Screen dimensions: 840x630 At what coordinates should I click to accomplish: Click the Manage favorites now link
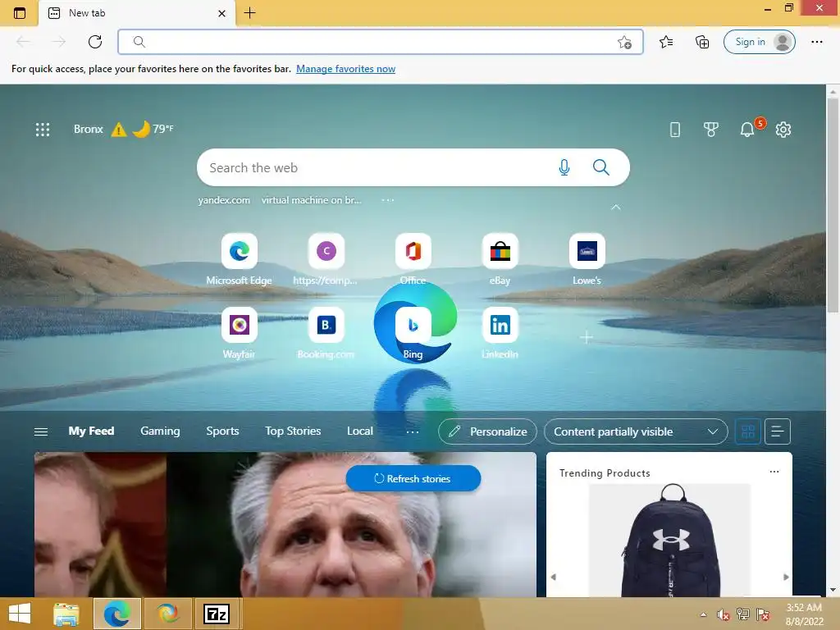[345, 69]
